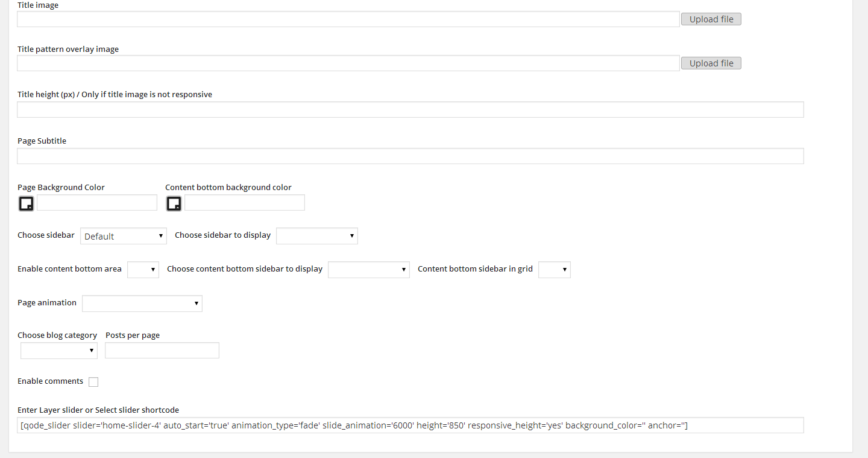Open Choose sidebar to display dropdown
Image resolution: width=868 pixels, height=458 pixels.
click(317, 236)
